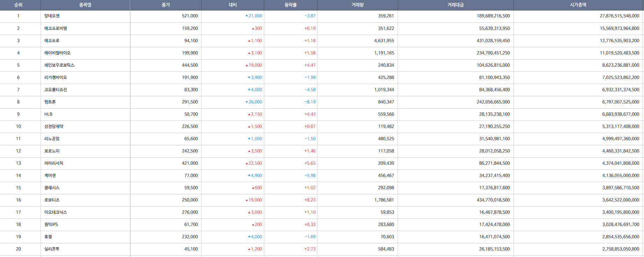Select the 등락률 column header
Viewport: 644px width, 257px height.
point(290,5)
